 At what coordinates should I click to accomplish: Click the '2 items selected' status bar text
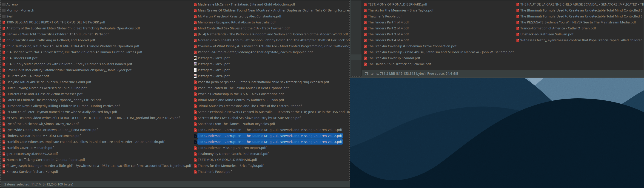click(x=39, y=184)
